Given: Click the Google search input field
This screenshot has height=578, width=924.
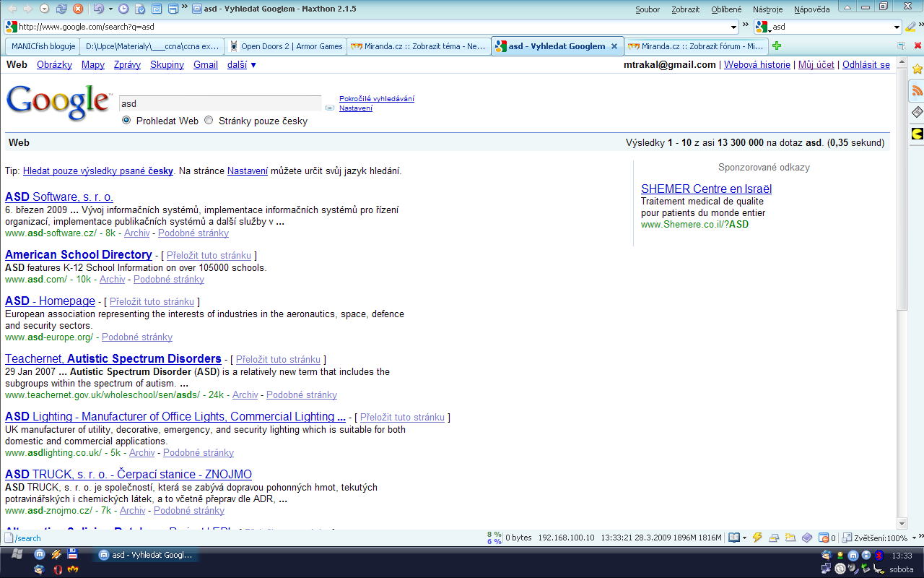Looking at the screenshot, I should click(220, 103).
